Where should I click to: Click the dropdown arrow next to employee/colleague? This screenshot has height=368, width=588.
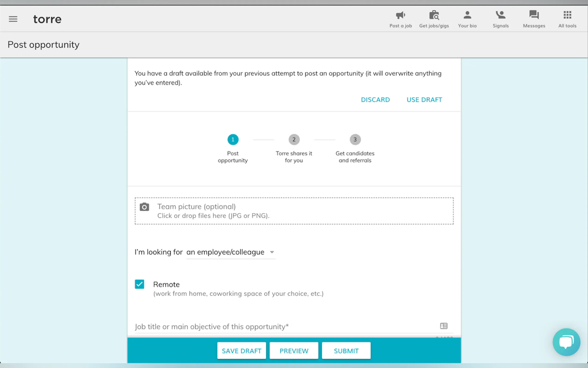[272, 252]
